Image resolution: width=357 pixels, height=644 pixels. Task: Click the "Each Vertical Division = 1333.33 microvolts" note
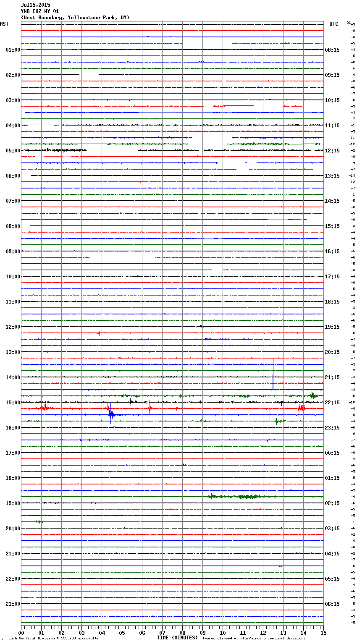(53, 638)
